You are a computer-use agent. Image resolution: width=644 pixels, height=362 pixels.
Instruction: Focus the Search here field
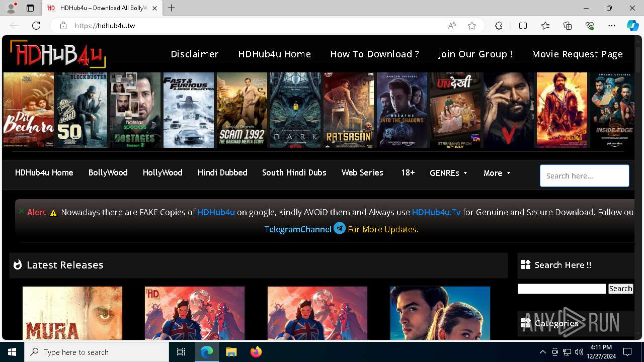point(585,176)
